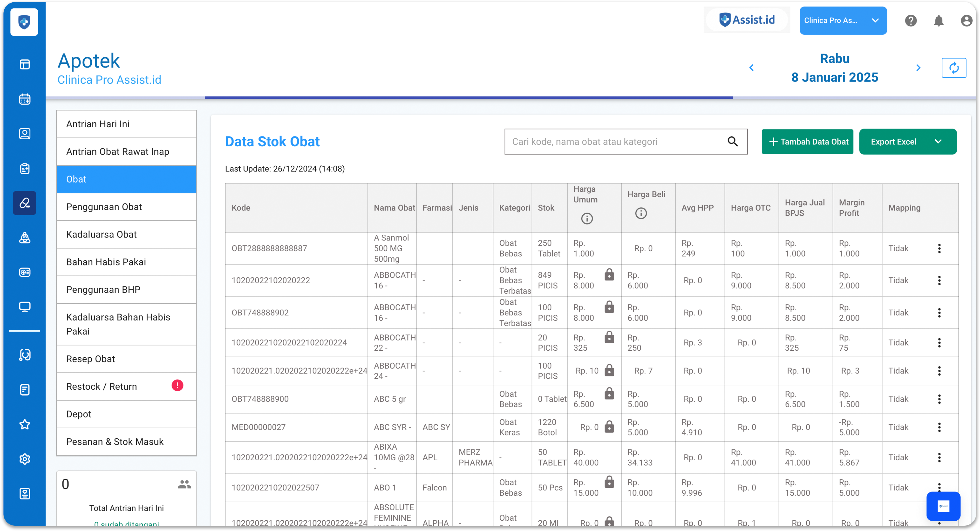Open the patient profile sidebar icon

(25, 134)
